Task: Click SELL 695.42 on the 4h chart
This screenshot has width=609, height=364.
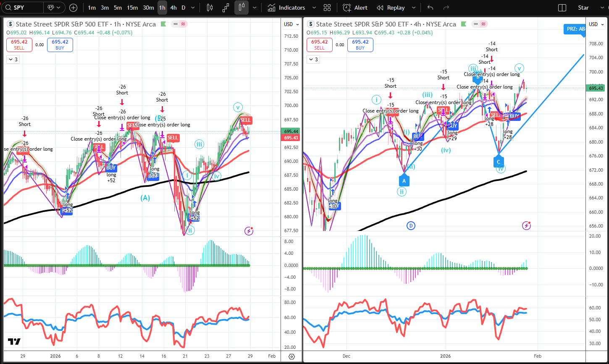Action: 319,45
